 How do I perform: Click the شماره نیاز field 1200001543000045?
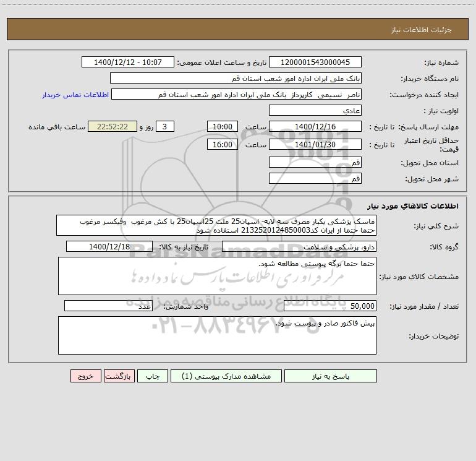315,62
